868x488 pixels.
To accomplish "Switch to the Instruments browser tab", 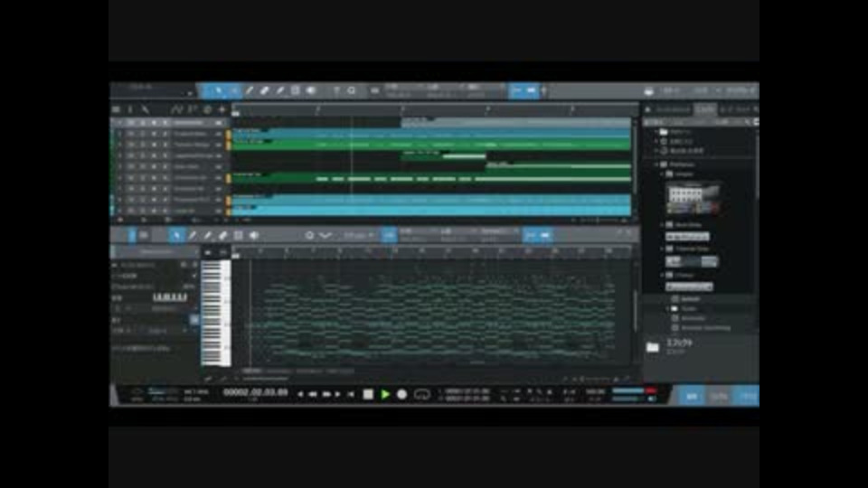I will click(x=673, y=109).
